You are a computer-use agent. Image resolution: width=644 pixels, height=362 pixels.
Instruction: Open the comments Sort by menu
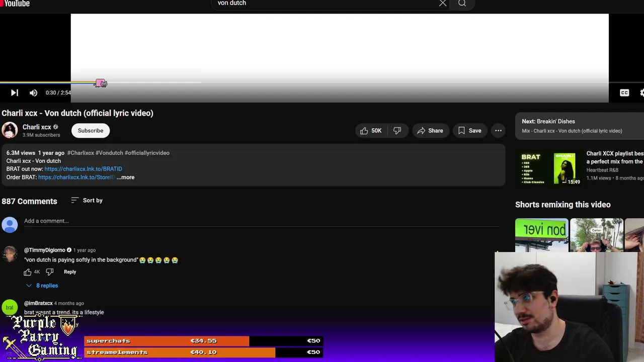click(x=87, y=200)
